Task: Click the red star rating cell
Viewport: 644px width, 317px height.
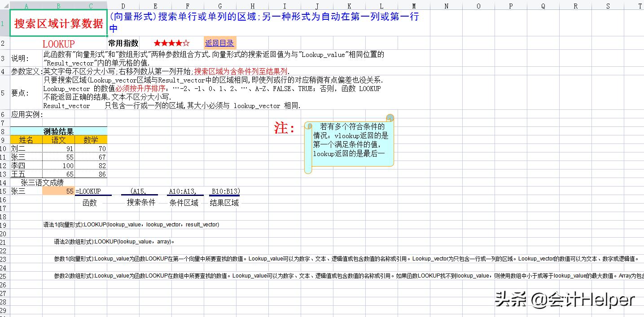Action: coord(171,43)
